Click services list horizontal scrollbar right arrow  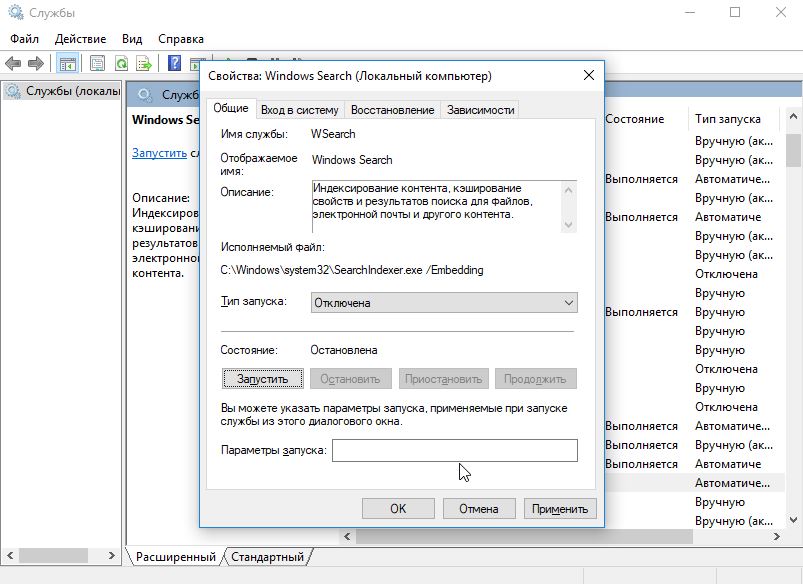tap(777, 536)
